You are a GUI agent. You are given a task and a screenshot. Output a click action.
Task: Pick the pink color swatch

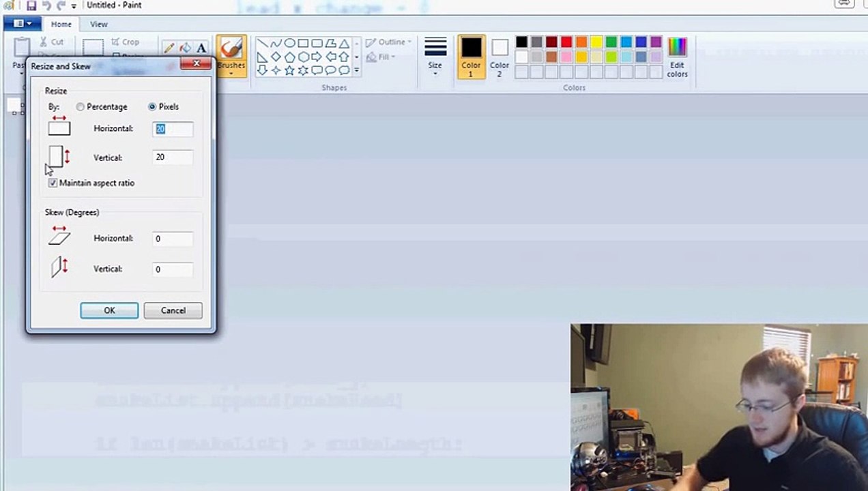point(566,57)
